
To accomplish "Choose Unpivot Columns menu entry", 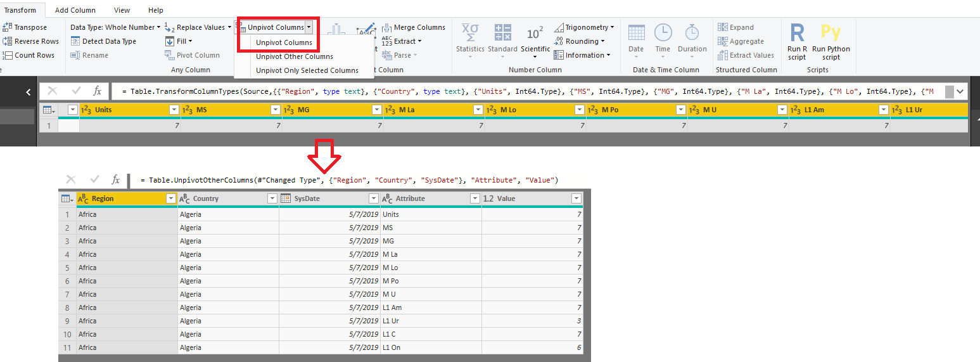I will [x=284, y=42].
